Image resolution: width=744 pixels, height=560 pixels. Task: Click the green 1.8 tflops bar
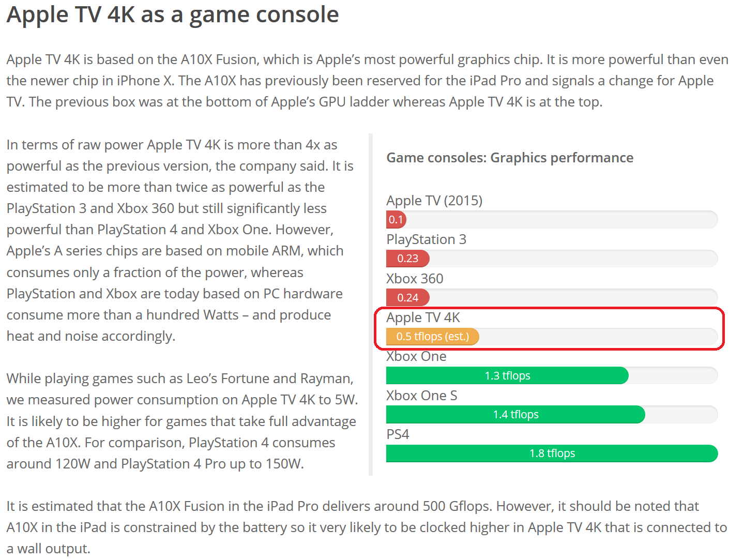552,453
